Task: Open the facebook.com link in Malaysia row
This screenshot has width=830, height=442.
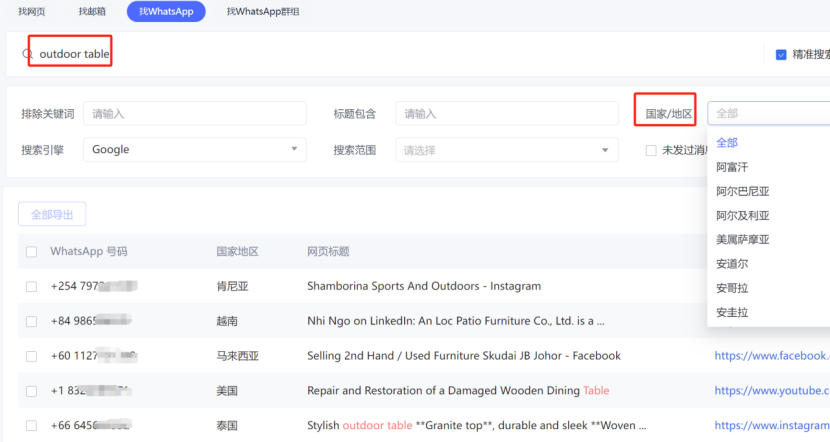Action: [772, 356]
